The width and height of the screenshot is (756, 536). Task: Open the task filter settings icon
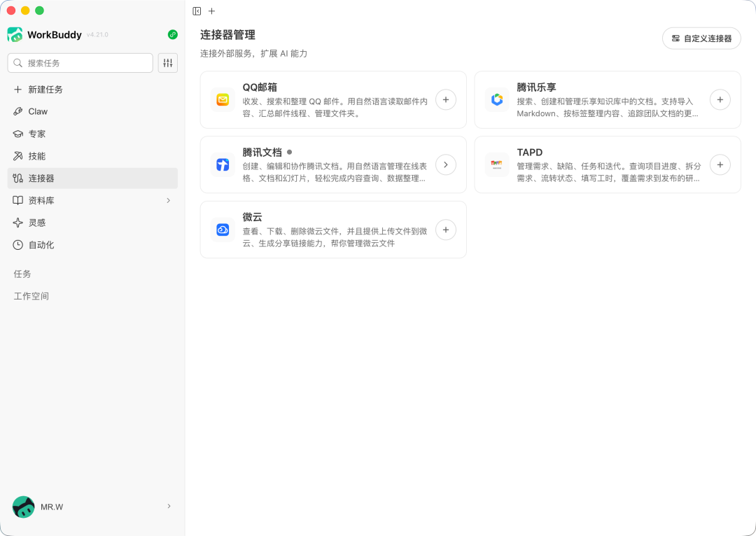(x=168, y=63)
